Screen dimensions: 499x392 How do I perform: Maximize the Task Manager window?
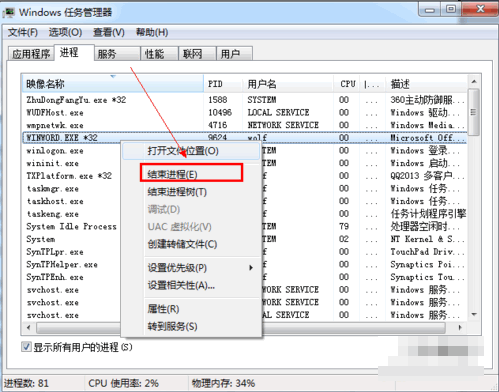click(451, 9)
